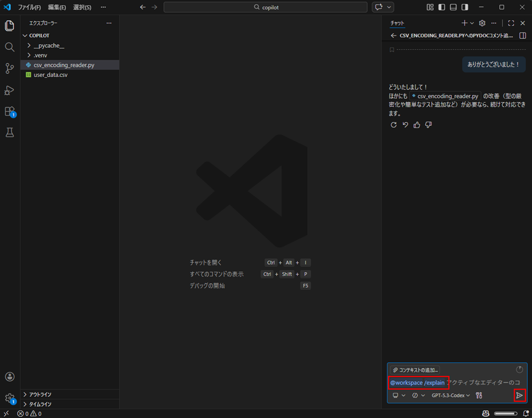Open the ファイル menu
532x418 pixels.
(x=29, y=7)
